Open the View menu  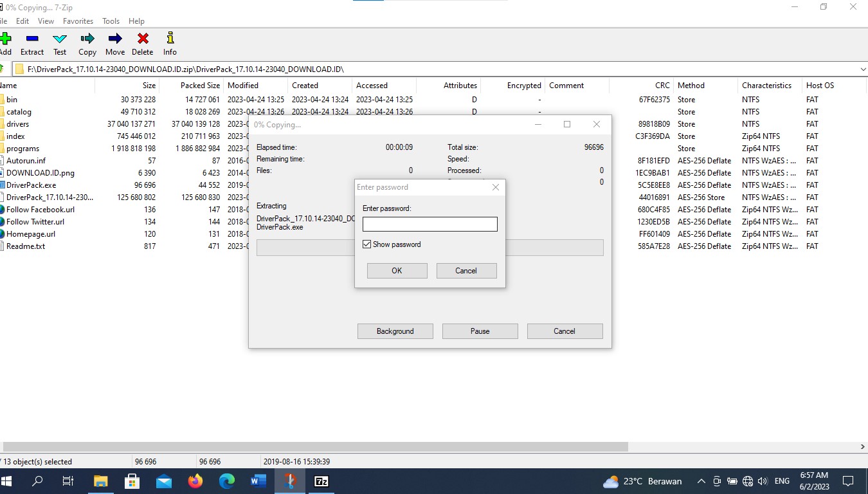point(46,21)
